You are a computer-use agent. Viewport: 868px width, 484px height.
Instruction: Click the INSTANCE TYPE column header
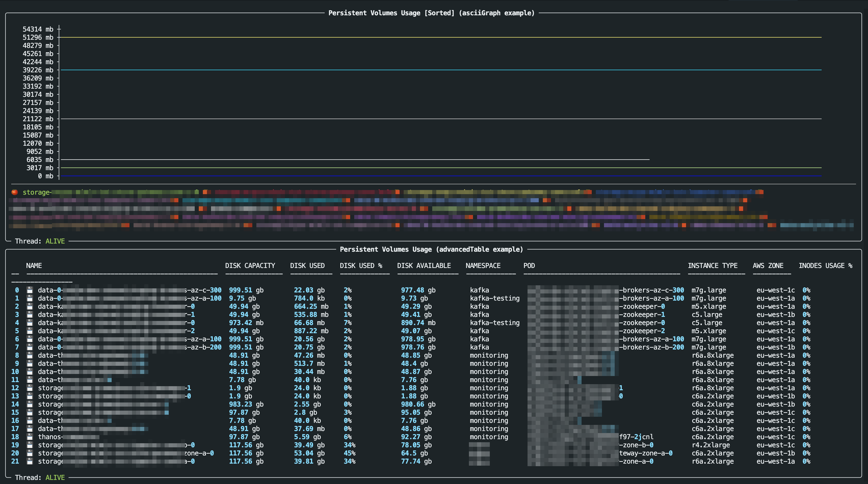tap(712, 265)
